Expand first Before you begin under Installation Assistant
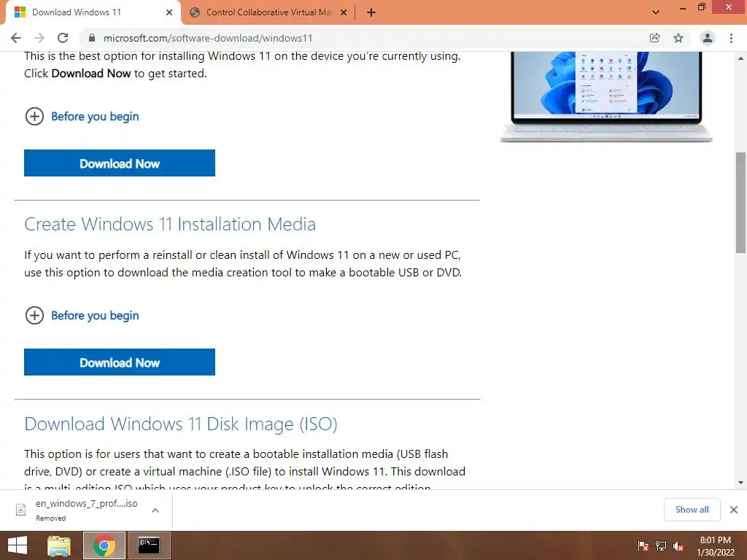 coord(82,116)
